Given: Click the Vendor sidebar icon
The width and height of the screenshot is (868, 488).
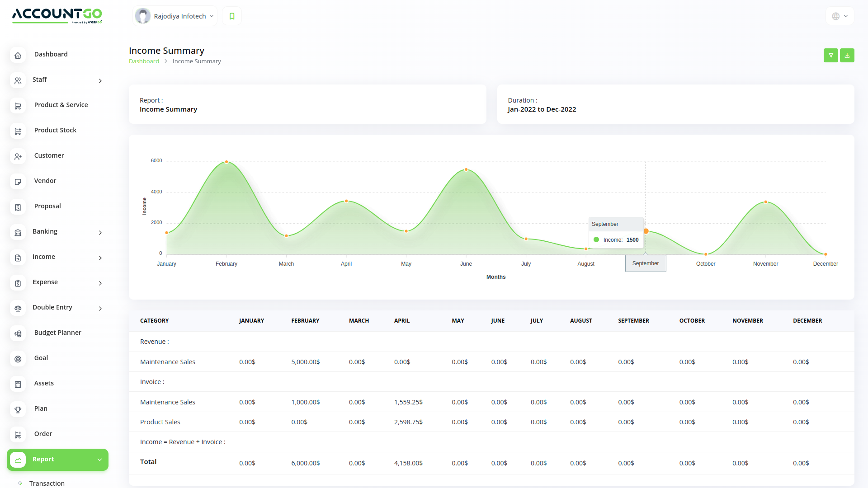Looking at the screenshot, I should 18,182.
